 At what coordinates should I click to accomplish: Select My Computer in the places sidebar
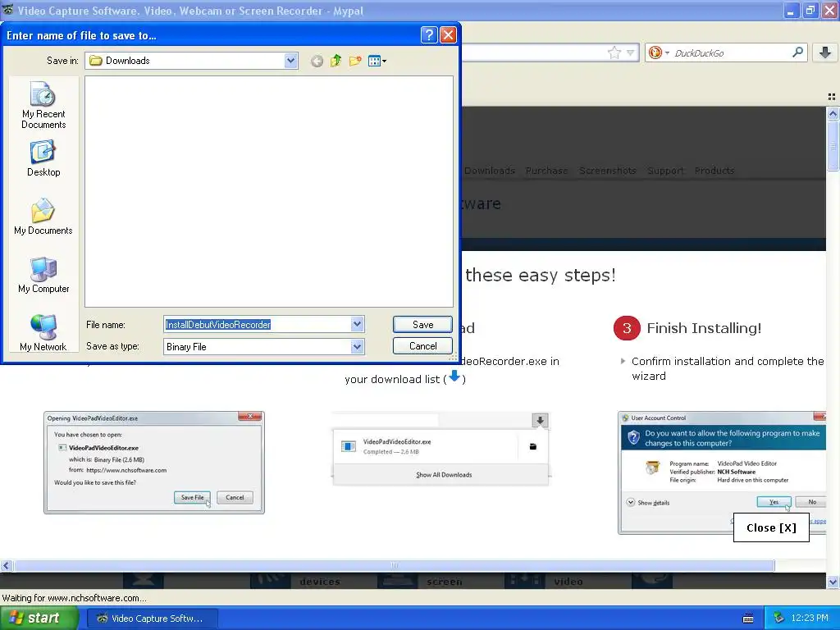pyautogui.click(x=43, y=276)
